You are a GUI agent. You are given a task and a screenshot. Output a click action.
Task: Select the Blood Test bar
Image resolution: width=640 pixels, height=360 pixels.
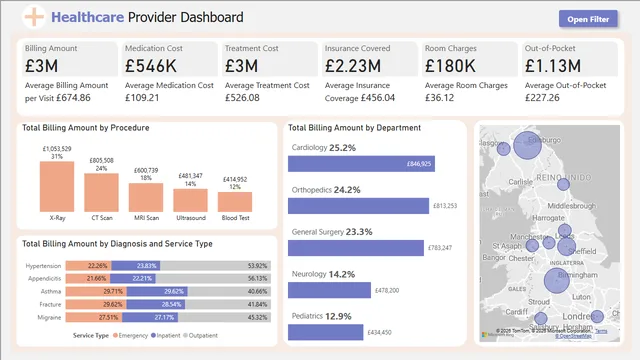point(235,202)
